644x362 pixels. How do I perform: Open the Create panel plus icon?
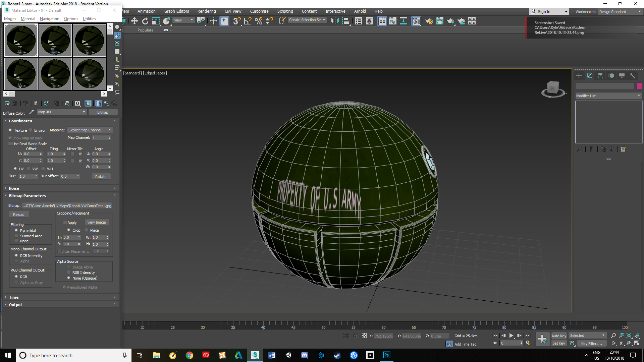click(579, 76)
